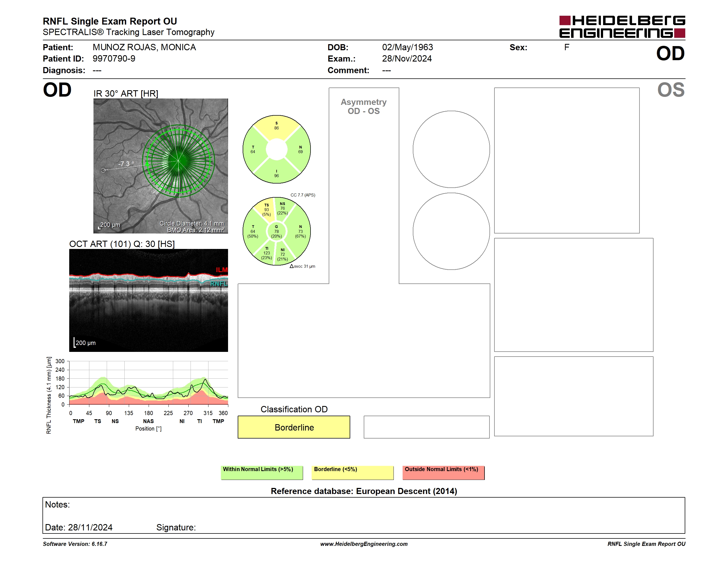Click the OCT ART B-scan image
Image resolution: width=728 pixels, height=563 pixels.
pyautogui.click(x=149, y=300)
